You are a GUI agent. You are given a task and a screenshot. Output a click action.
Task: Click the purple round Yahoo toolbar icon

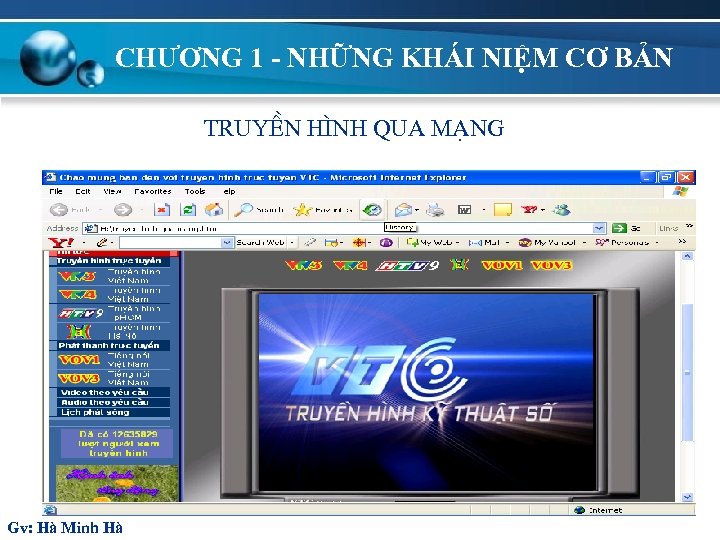386,242
